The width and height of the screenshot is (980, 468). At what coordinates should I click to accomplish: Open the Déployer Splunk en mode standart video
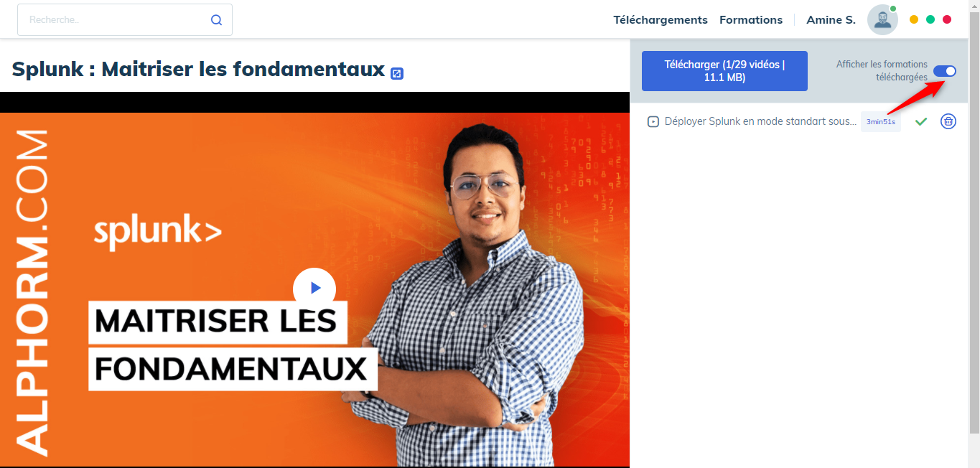(x=761, y=122)
